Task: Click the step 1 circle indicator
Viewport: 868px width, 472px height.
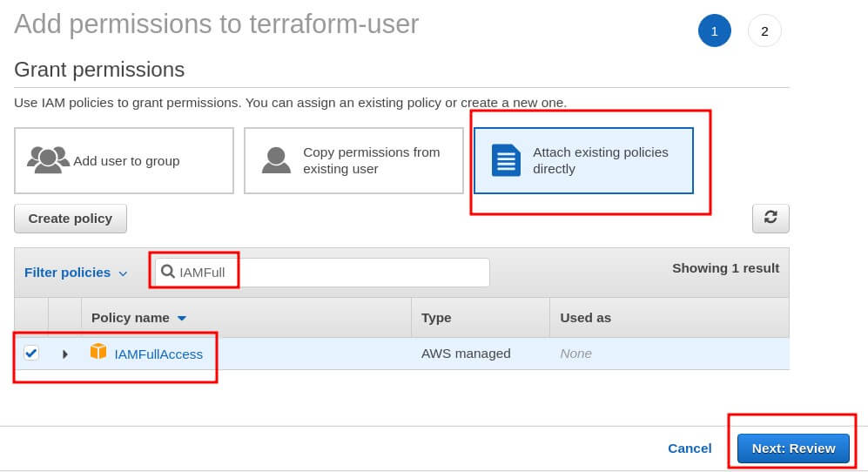Action: click(x=714, y=31)
